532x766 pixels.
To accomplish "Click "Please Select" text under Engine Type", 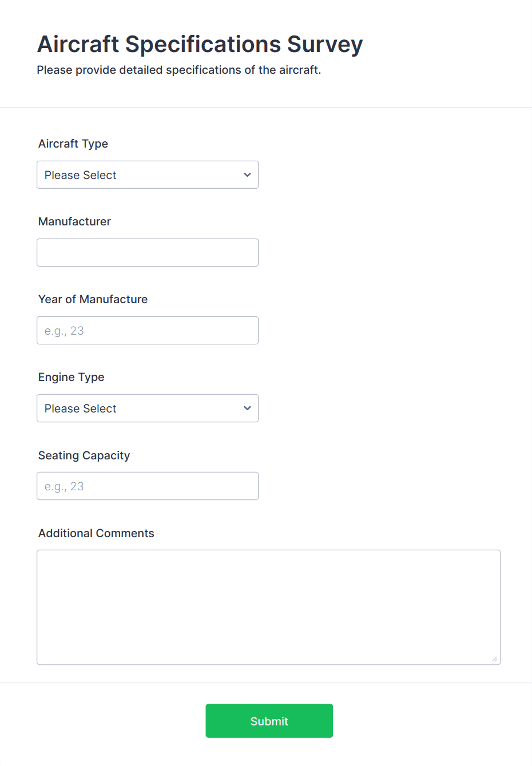I will 81,408.
